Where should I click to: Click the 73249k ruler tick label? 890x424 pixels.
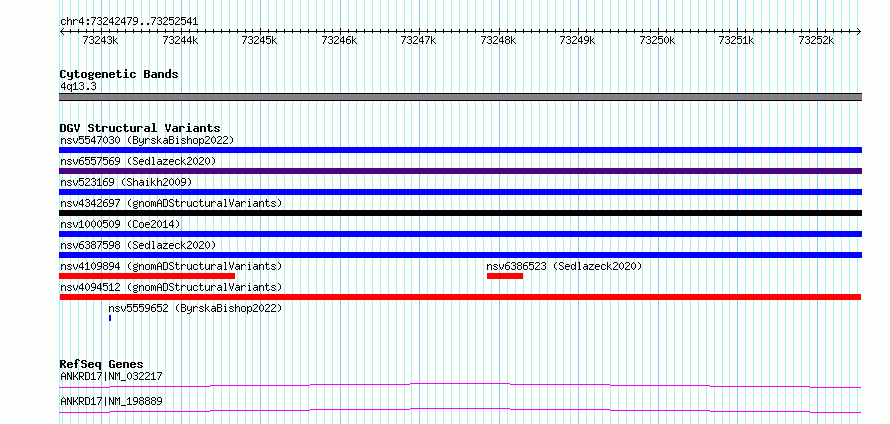pos(577,40)
